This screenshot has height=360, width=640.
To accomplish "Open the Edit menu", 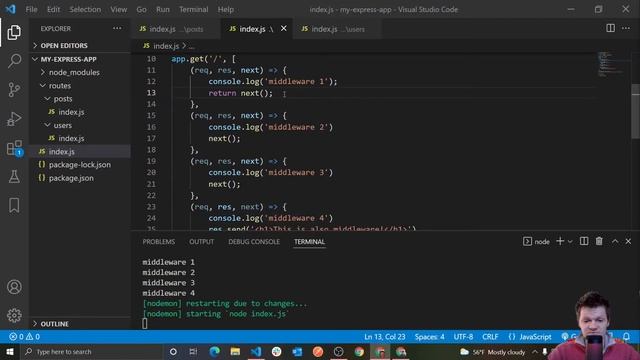I will [53, 9].
